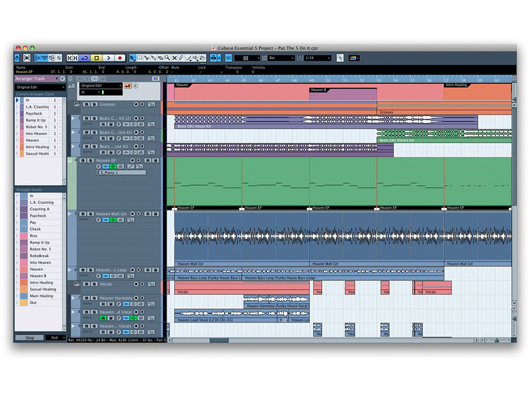Click the yellow Stop transport button
Viewport: 530px width, 398px height.
coord(96,58)
